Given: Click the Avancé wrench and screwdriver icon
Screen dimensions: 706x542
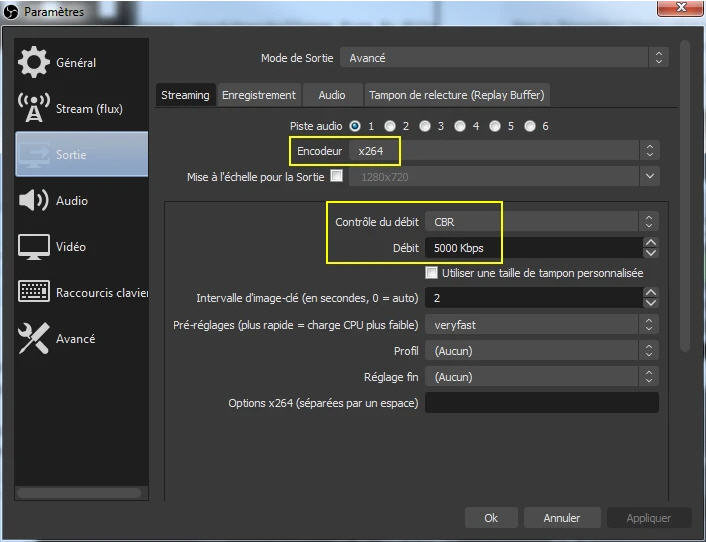Looking at the screenshot, I should pyautogui.click(x=34, y=338).
